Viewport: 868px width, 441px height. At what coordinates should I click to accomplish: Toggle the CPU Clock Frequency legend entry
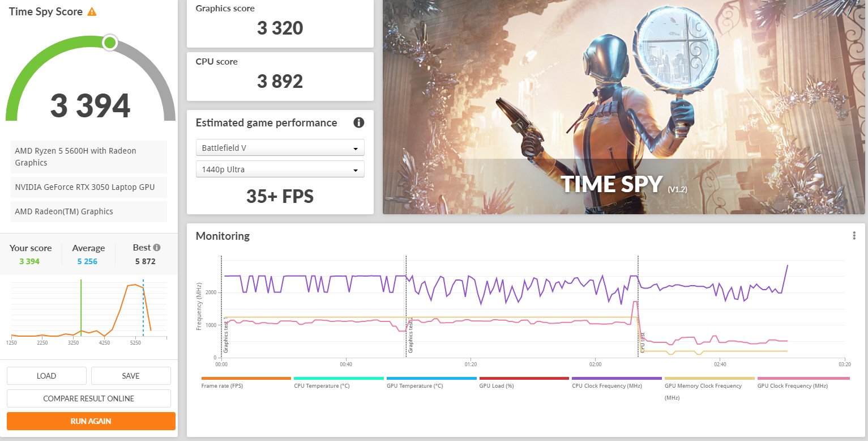pyautogui.click(x=617, y=383)
